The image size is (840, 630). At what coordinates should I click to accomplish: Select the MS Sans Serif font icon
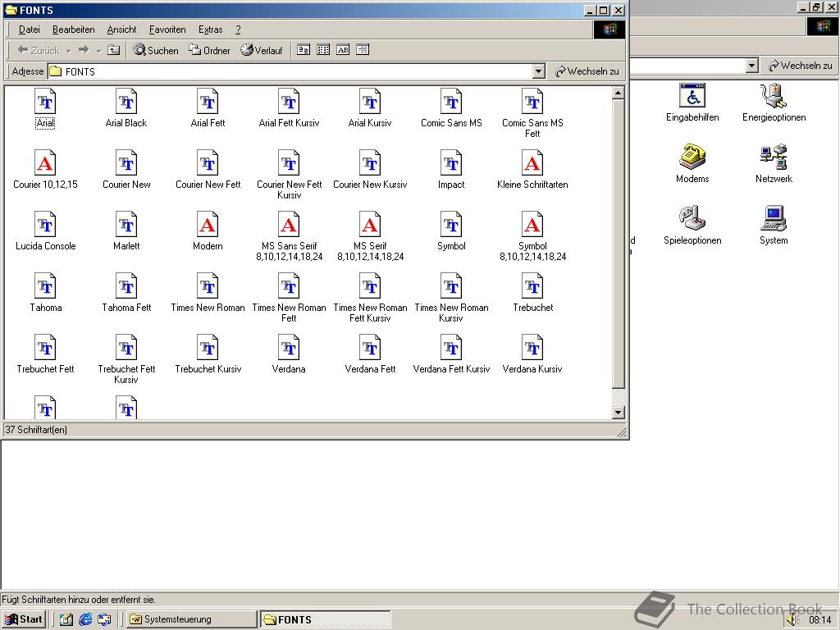(x=289, y=225)
